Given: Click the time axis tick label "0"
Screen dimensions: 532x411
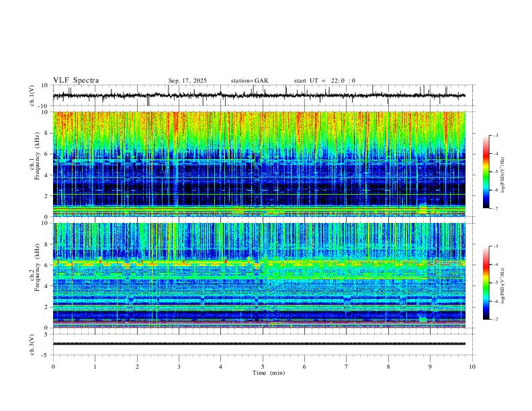Looking at the screenshot, I should point(53,367).
